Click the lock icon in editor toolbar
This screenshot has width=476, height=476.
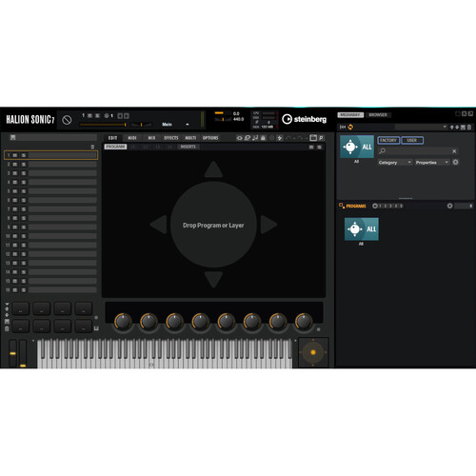(x=263, y=138)
